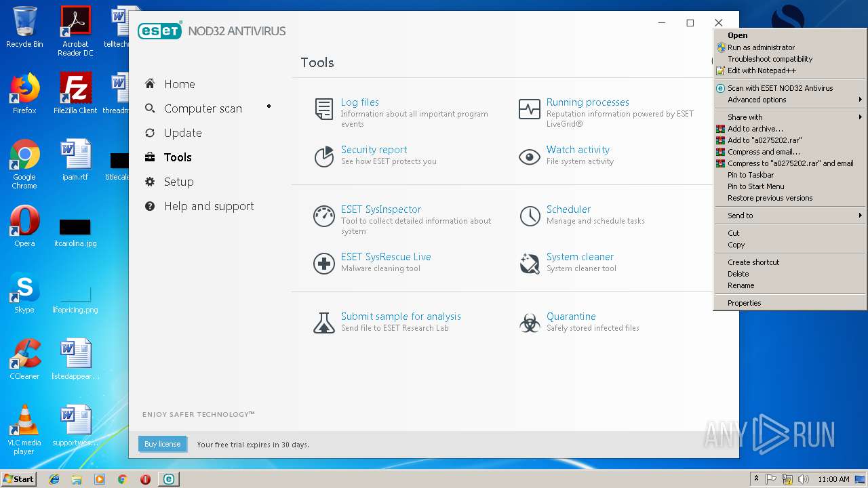868x488 pixels.
Task: Select Delete from context menu
Action: (790, 274)
